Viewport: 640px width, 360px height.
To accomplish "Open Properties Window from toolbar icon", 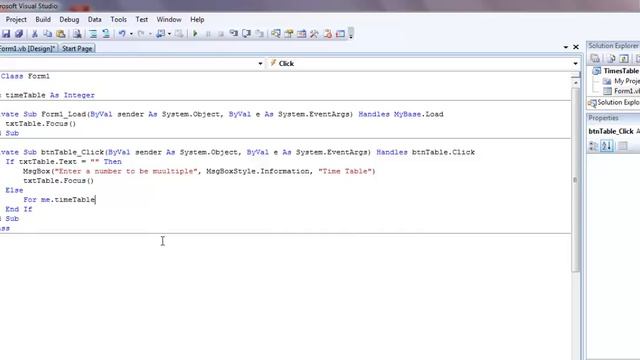I will tap(289, 34).
